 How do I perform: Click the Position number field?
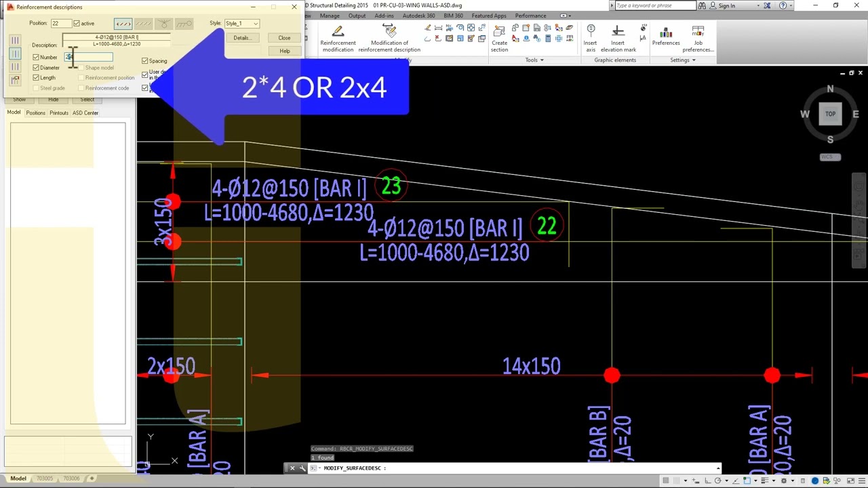coord(61,24)
